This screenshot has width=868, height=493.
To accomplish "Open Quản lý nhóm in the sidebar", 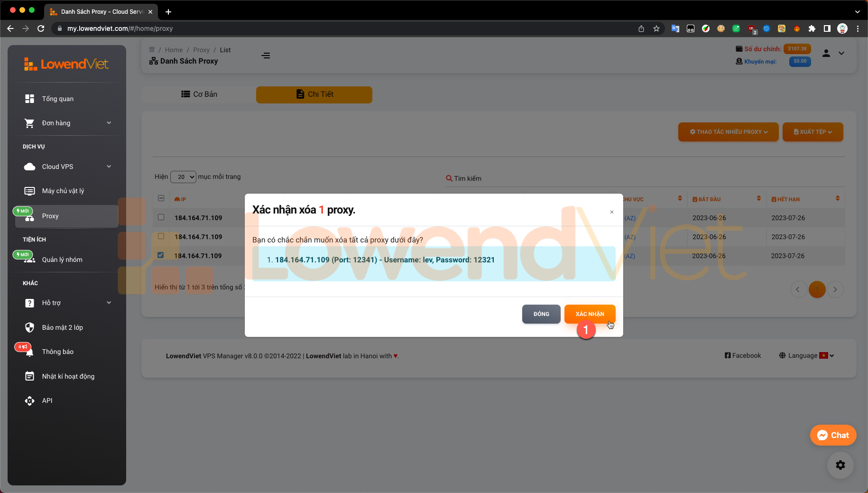I will coord(62,260).
